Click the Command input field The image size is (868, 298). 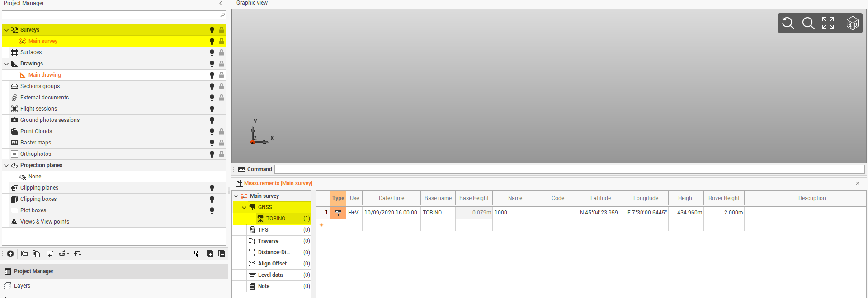tap(569, 169)
